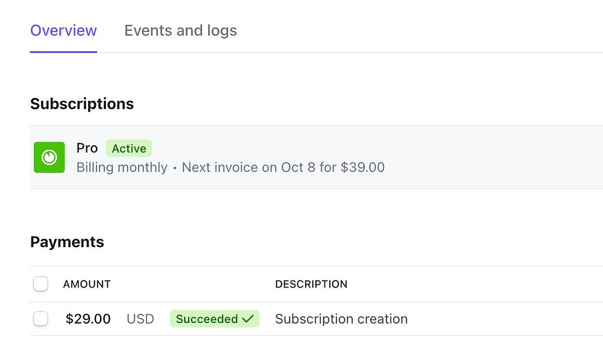
Task: Select the Pro subscription name
Action: [x=87, y=148]
